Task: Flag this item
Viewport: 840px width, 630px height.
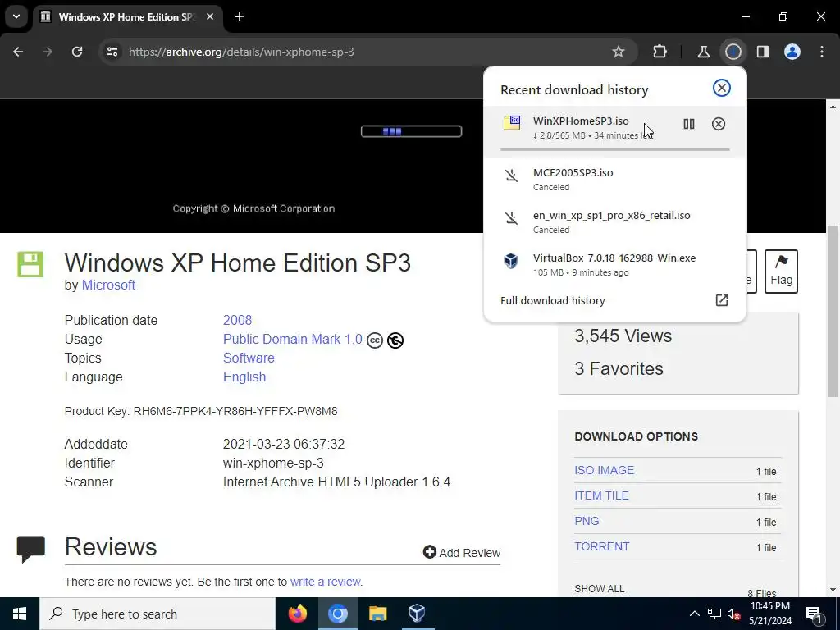Action: click(781, 271)
